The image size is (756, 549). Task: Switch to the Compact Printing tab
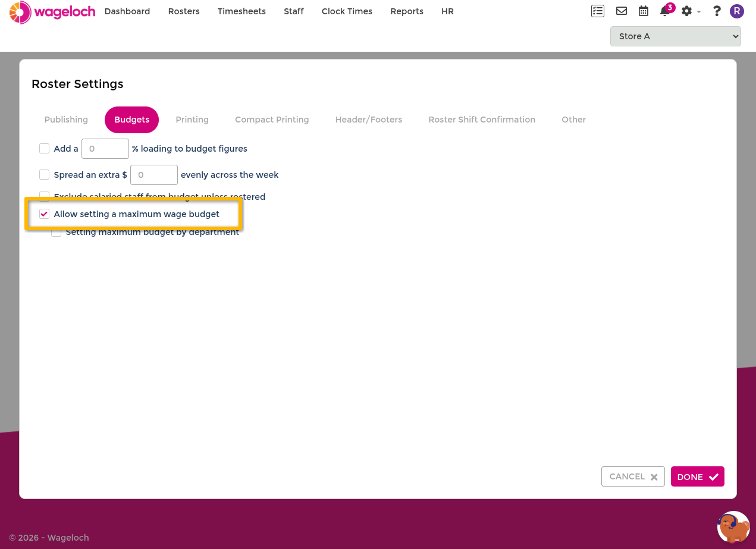click(x=272, y=120)
